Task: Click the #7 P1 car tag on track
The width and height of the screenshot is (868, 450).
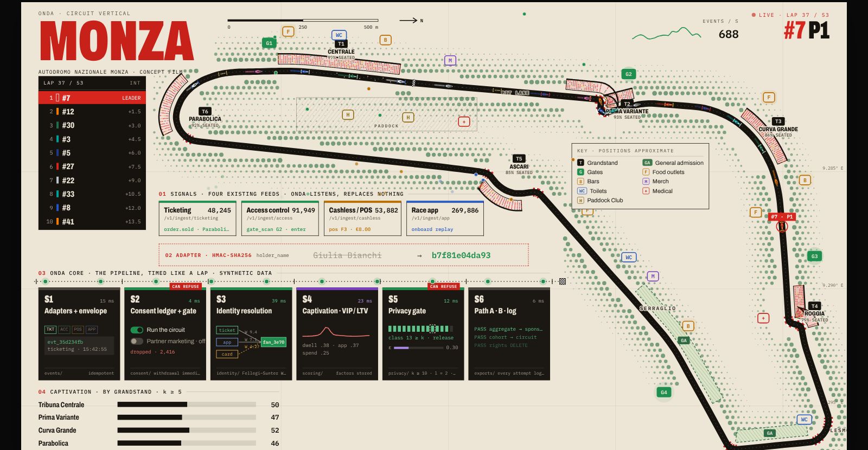Action: point(782,216)
